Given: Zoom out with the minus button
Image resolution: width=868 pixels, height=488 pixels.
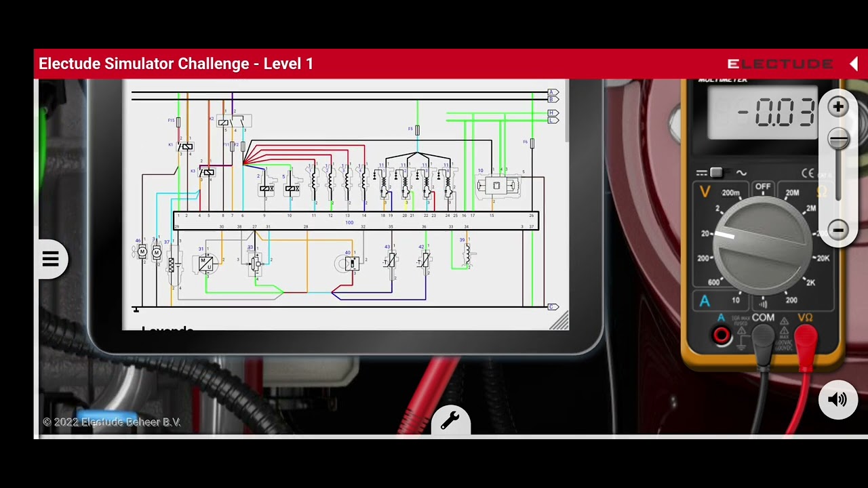Looking at the screenshot, I should 838,230.
